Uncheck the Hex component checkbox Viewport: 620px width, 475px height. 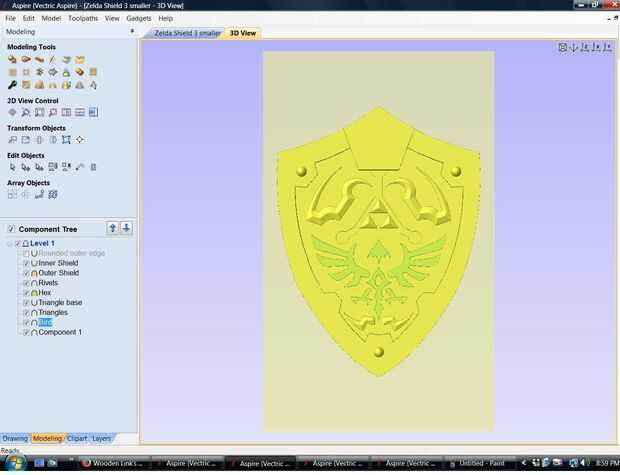26,293
